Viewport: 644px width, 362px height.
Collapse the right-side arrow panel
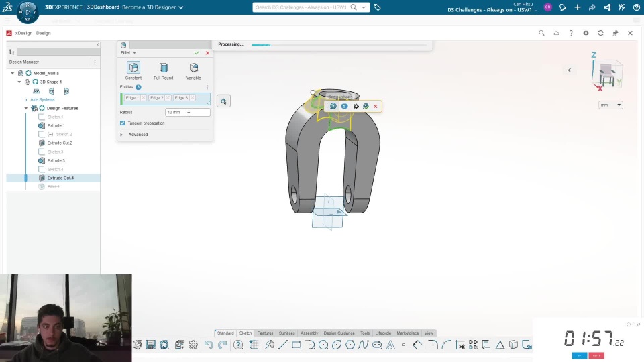pos(570,70)
